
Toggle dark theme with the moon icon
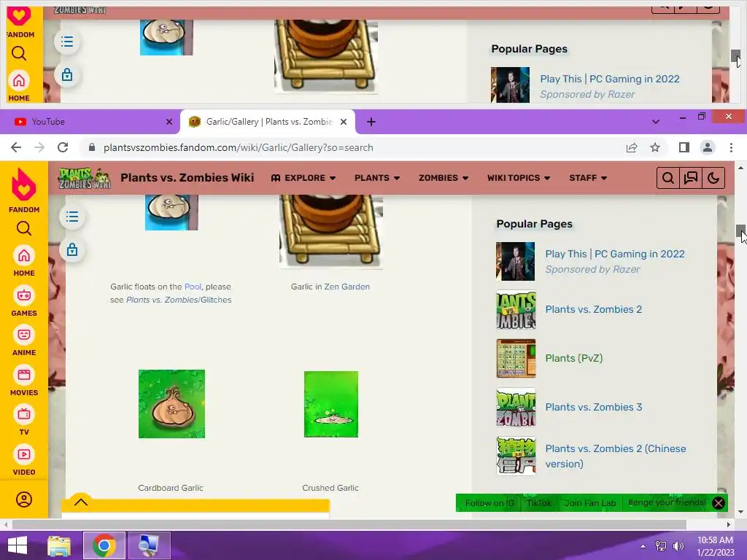click(713, 178)
